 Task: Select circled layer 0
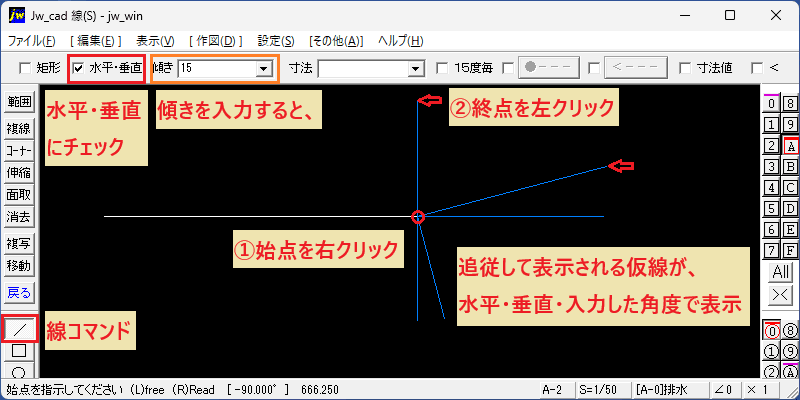pyautogui.click(x=771, y=331)
